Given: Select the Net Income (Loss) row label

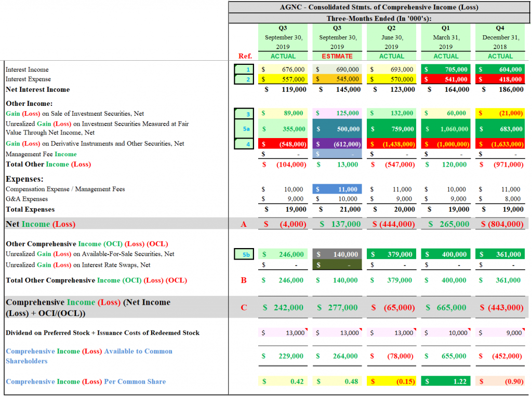Looking at the screenshot, I should pyautogui.click(x=41, y=224).
